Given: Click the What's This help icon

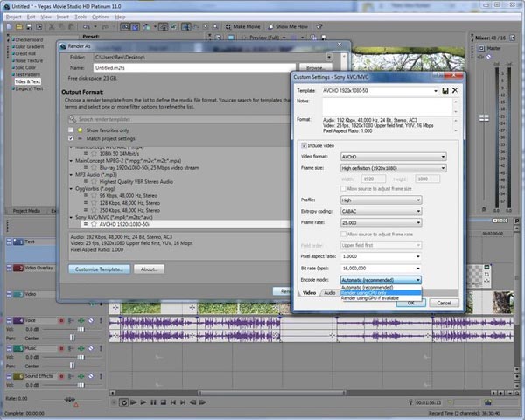Looking at the screenshot, I should [x=319, y=26].
